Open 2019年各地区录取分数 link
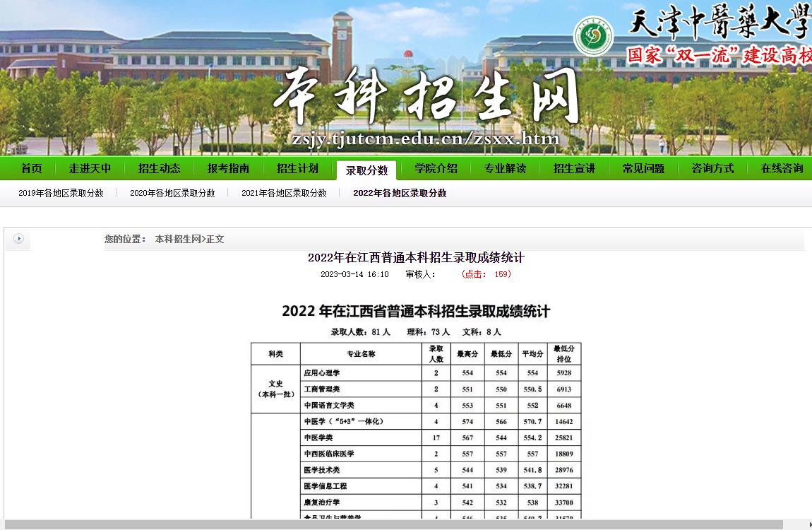Screen dimensions: 812x530 (x=61, y=193)
